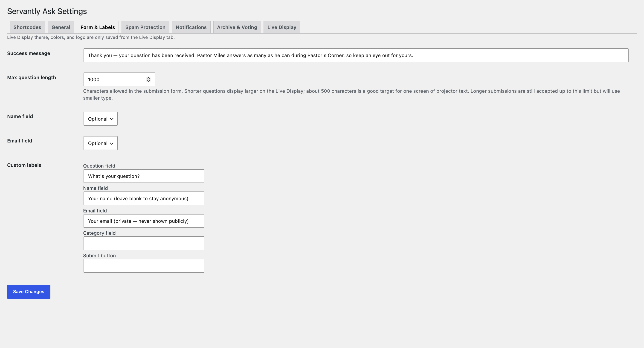Image resolution: width=644 pixels, height=348 pixels.
Task: Click the Max question length row label
Action: pyautogui.click(x=32, y=78)
